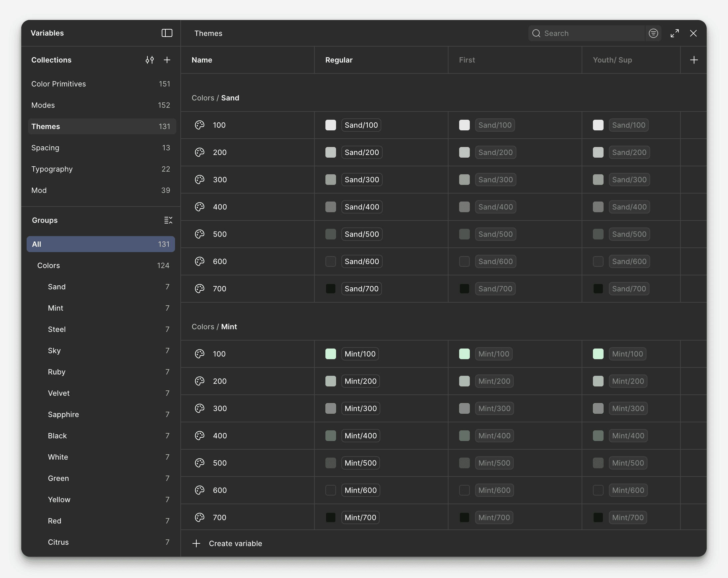This screenshot has height=578, width=728.
Task: Click the Mint/100 color swatch in Regular
Action: coord(331,354)
